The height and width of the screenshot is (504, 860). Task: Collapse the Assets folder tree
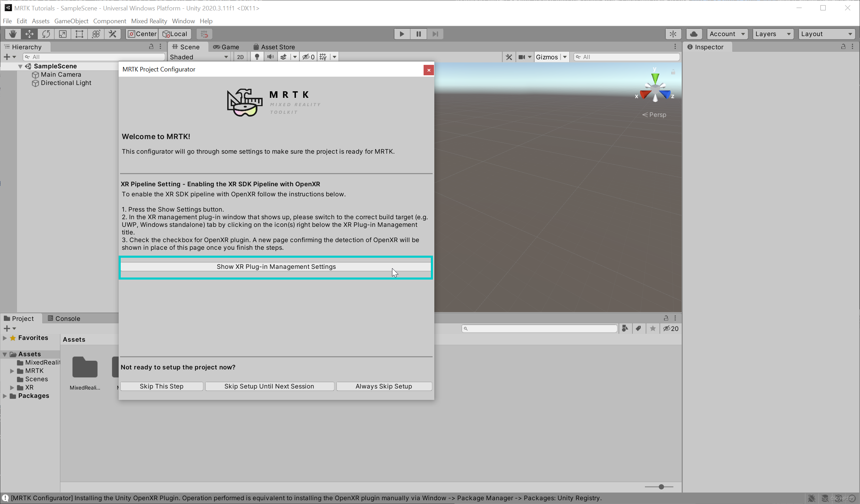[x=5, y=354]
